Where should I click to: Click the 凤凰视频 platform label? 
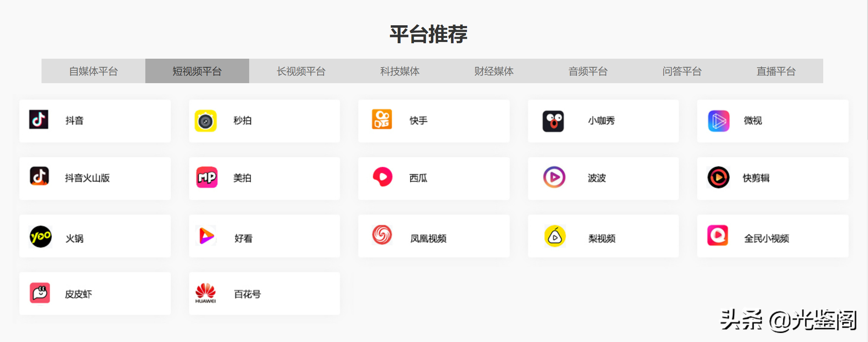coord(428,238)
